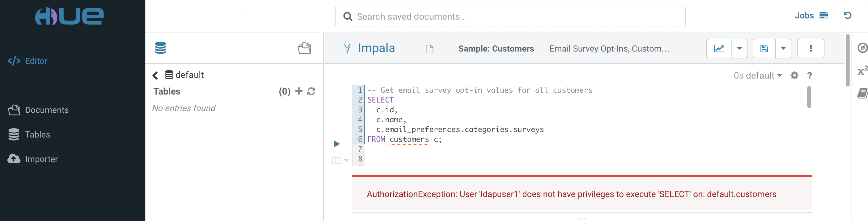Open the documents folder icon in assist panel
The width and height of the screenshot is (868, 221).
coord(304,48)
